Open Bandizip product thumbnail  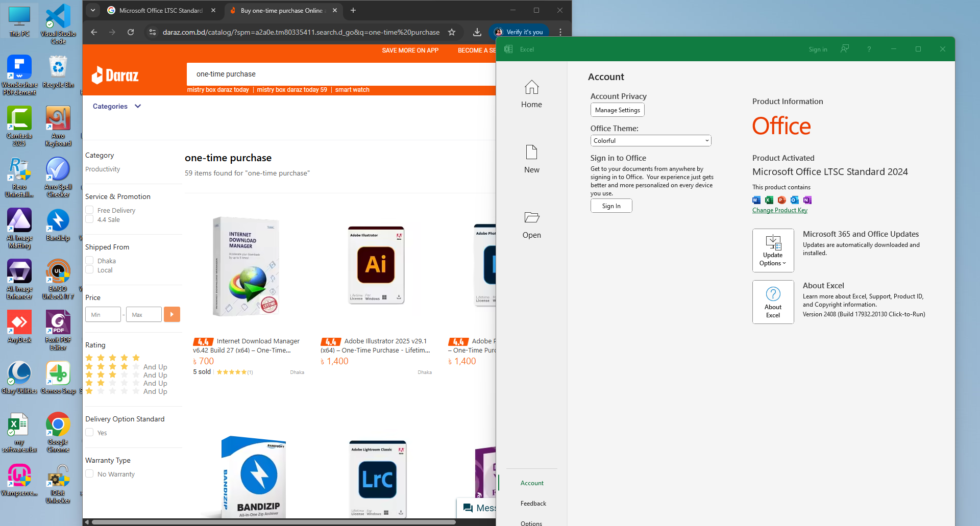coord(253,477)
